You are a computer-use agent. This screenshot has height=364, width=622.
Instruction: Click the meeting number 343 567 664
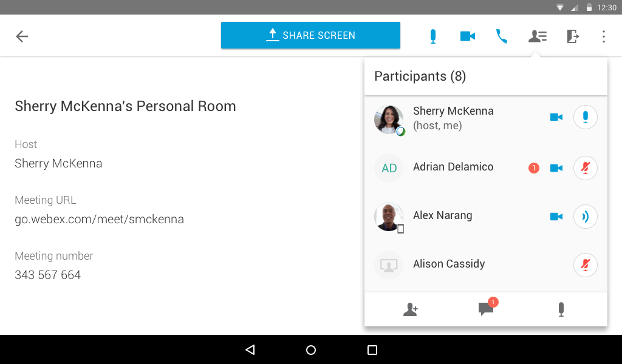47,275
